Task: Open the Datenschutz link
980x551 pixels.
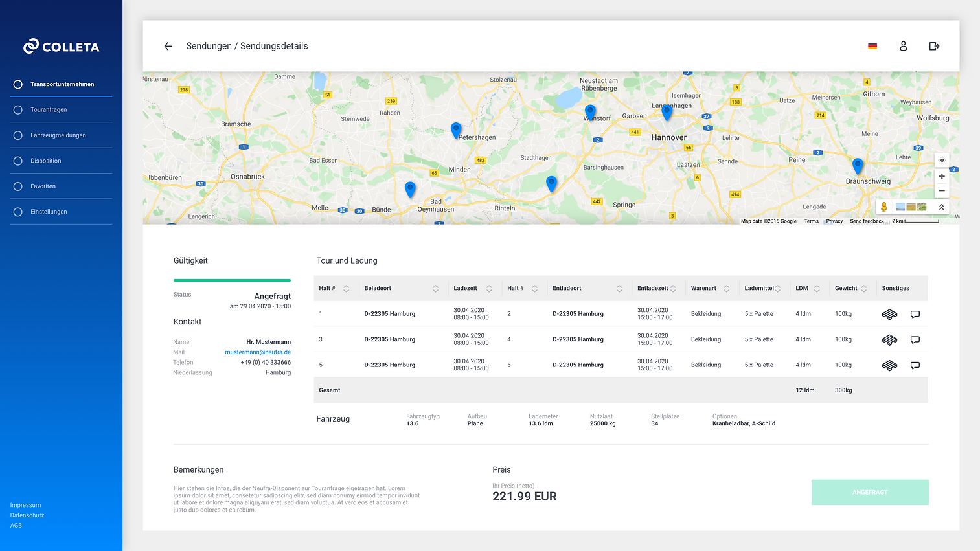Action: (27, 515)
